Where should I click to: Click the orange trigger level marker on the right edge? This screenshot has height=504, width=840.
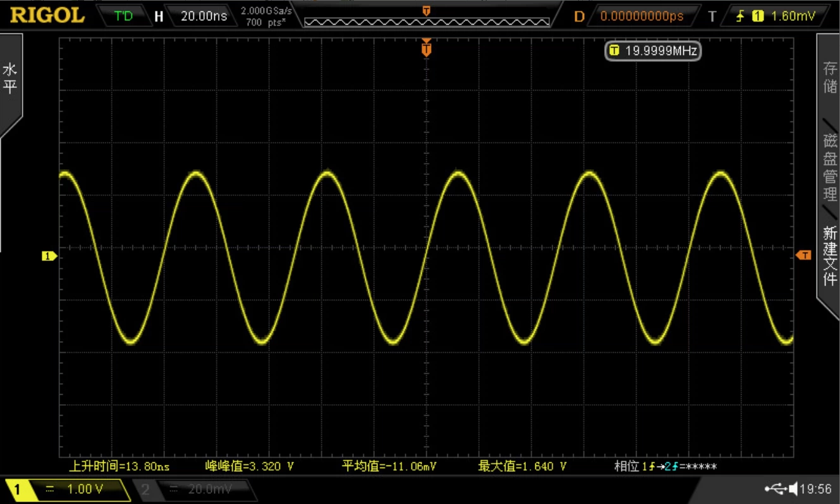click(803, 255)
